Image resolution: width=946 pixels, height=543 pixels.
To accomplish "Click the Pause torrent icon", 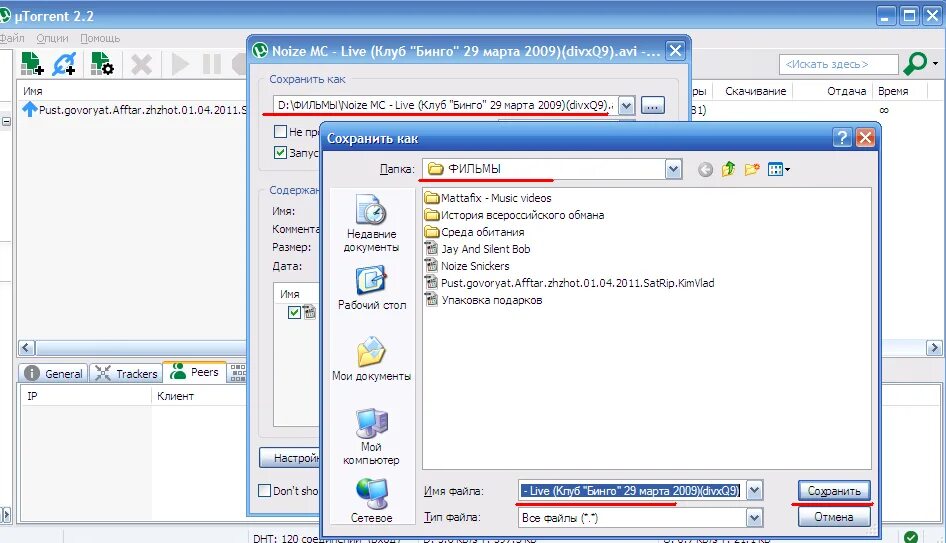I will (212, 64).
